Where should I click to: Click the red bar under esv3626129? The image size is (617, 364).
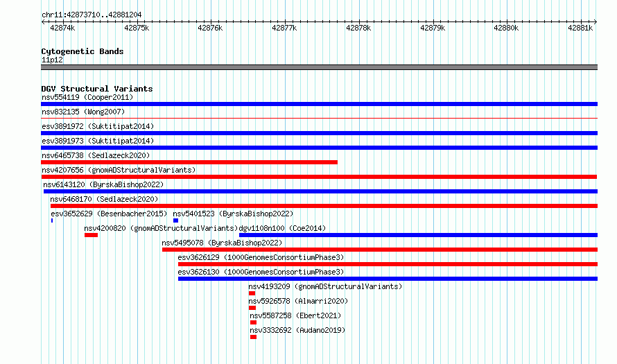pyautogui.click(x=388, y=264)
